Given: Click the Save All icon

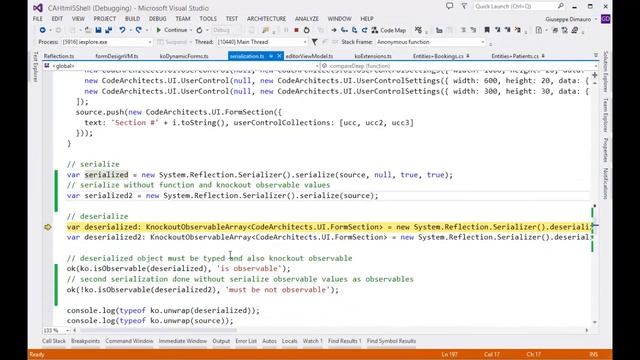Looking at the screenshot, I should coord(109,30).
